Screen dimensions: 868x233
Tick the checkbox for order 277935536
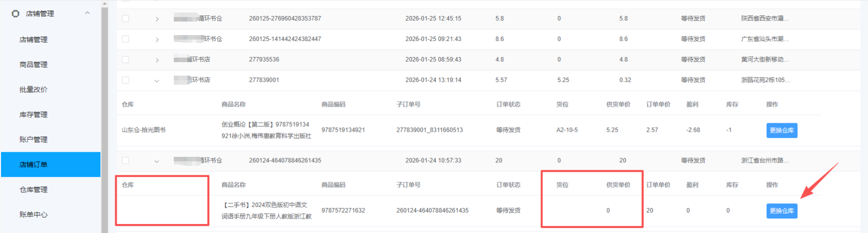(126, 60)
